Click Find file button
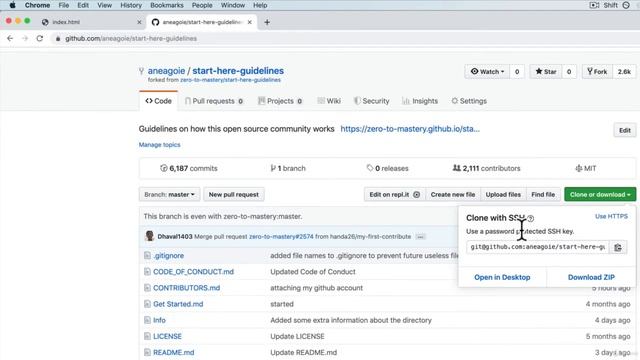Image resolution: width=640 pixels, height=360 pixels. (x=543, y=195)
